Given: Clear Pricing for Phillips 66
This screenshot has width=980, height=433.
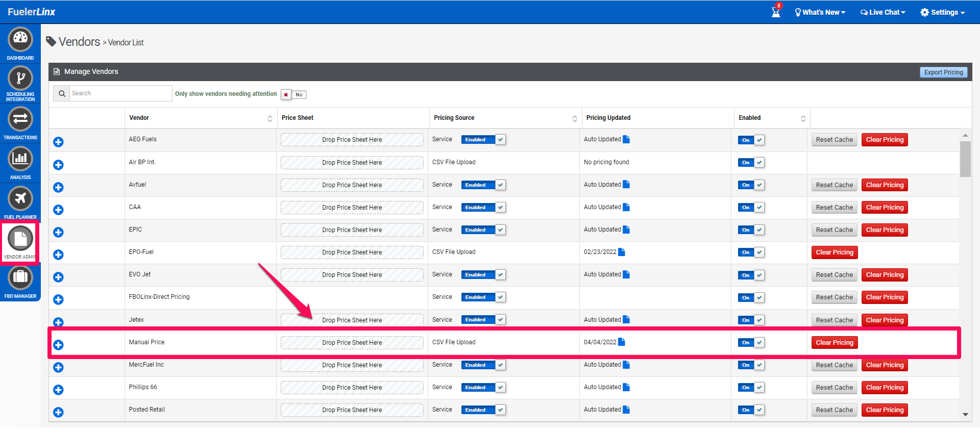Looking at the screenshot, I should point(885,388).
